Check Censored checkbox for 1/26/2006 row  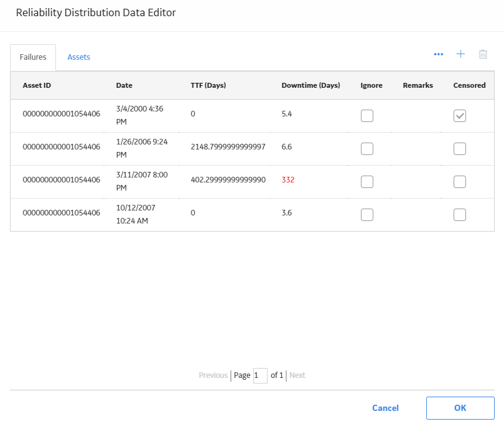pos(460,149)
